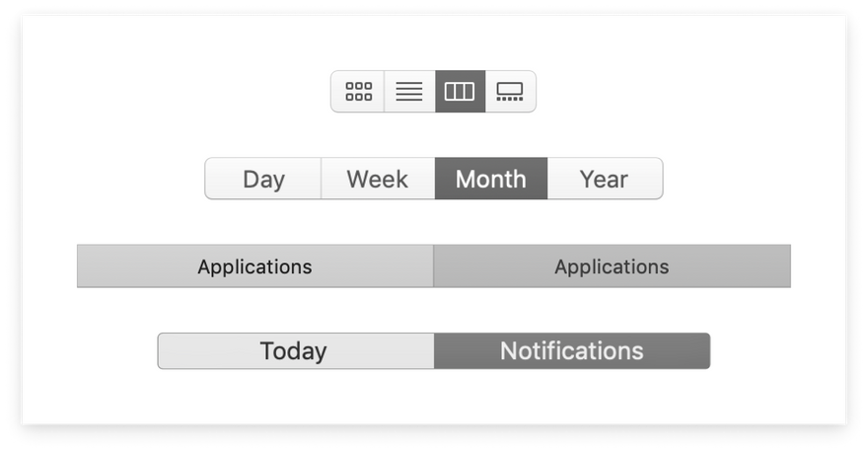868x453 pixels.
Task: Open the left Applications tab
Action: point(255,266)
